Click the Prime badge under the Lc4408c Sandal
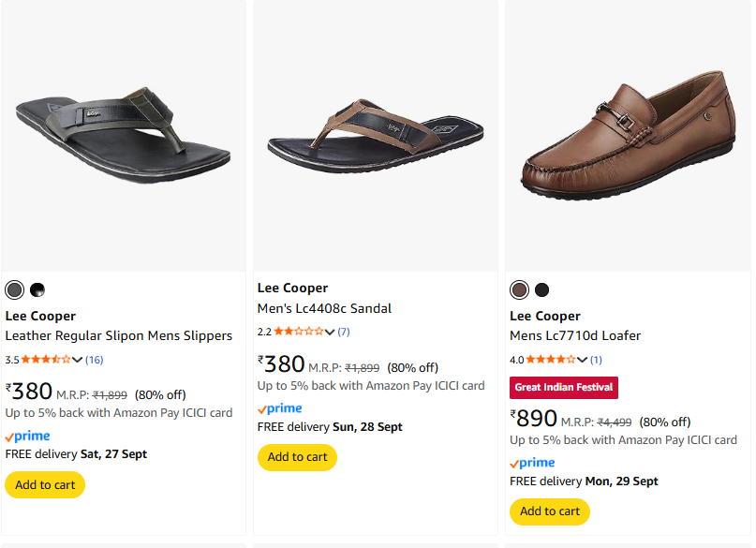This screenshot has height=548, width=756. pos(280,408)
